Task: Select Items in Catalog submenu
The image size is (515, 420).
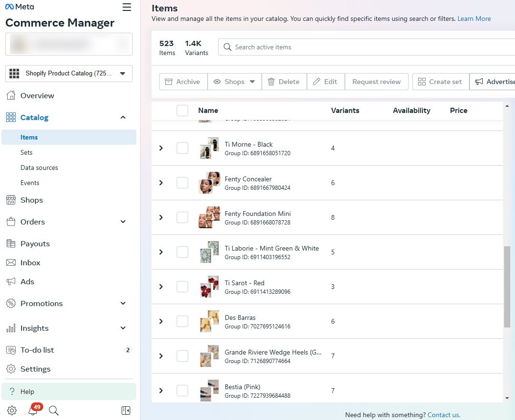Action: click(x=69, y=137)
